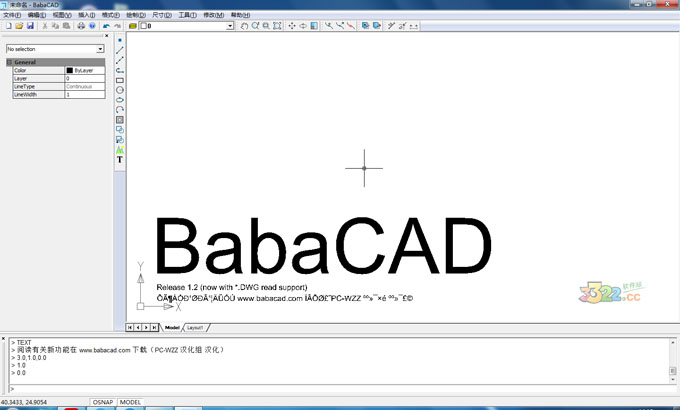Screen dimensions: 680x410
Task: Click the coordinates readout 40.3433, 24.9054
Action: (24, 402)
